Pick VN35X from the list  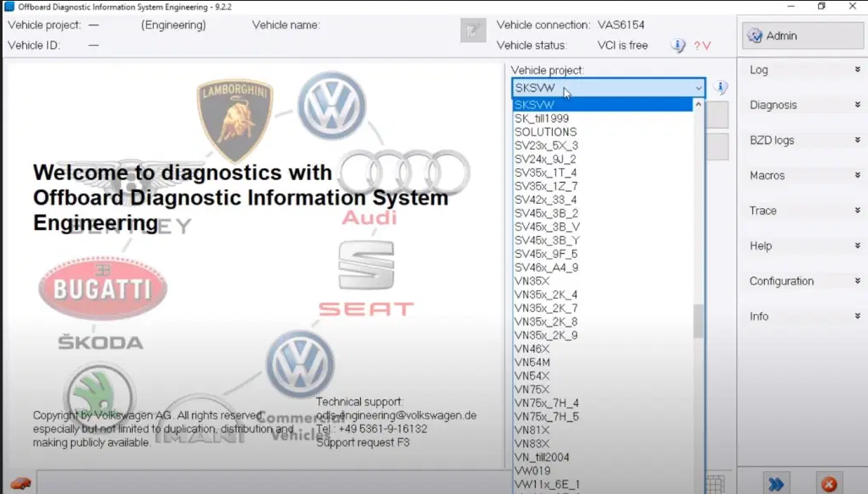[603, 282]
